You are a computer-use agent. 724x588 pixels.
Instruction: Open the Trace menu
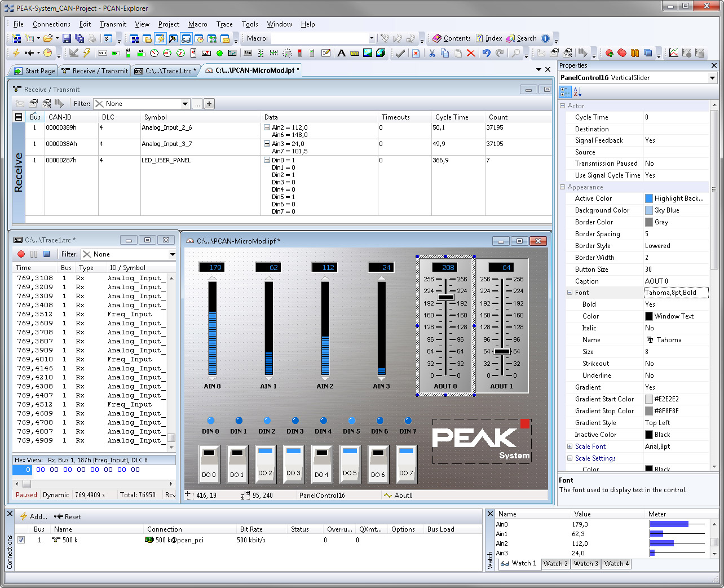224,24
